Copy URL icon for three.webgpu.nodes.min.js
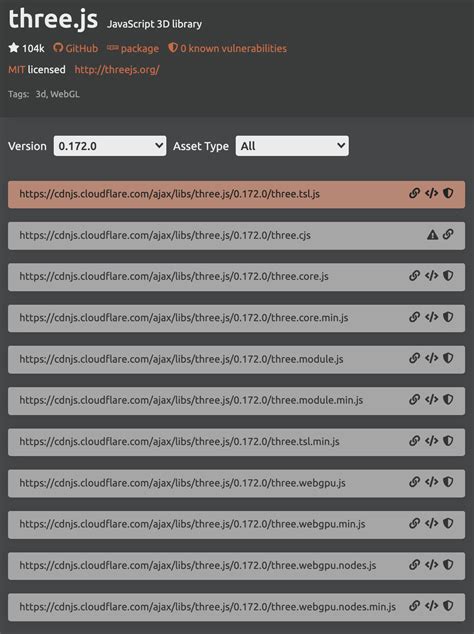Image resolution: width=474 pixels, height=634 pixels. coord(414,606)
